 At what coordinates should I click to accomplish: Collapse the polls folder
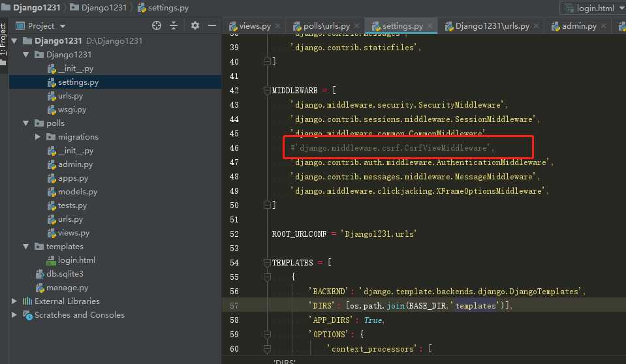coord(26,123)
